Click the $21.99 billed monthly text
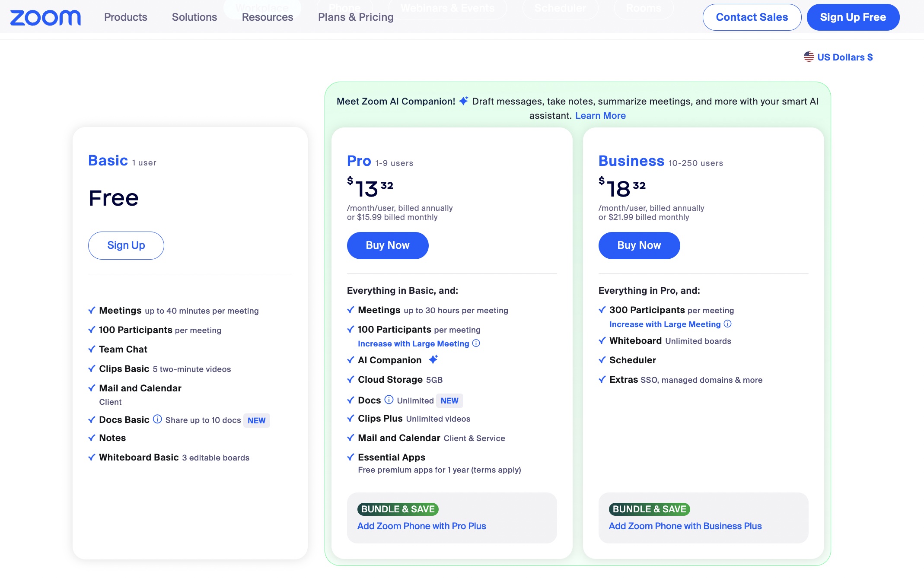 tap(649, 217)
